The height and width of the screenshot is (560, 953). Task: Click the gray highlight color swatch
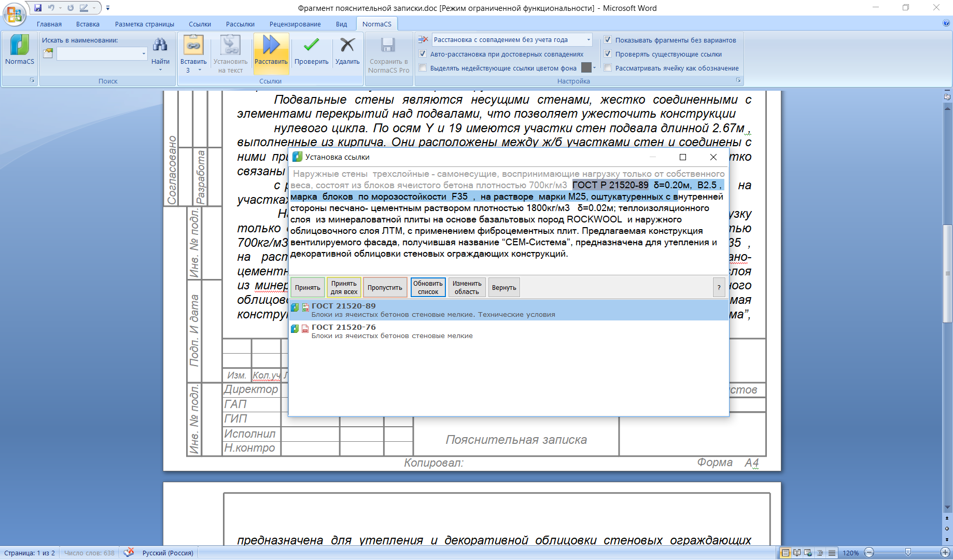586,68
